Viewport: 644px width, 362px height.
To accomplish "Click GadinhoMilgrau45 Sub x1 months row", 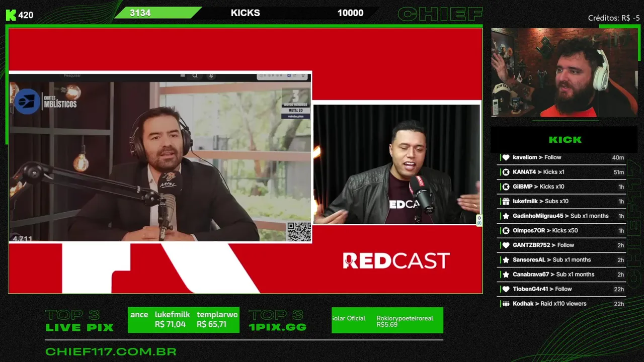I will [562, 216].
